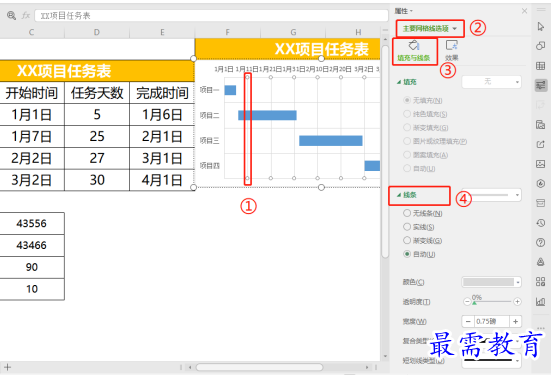The image size is (551, 376).
Task: Select column D header
Action: [97, 32]
